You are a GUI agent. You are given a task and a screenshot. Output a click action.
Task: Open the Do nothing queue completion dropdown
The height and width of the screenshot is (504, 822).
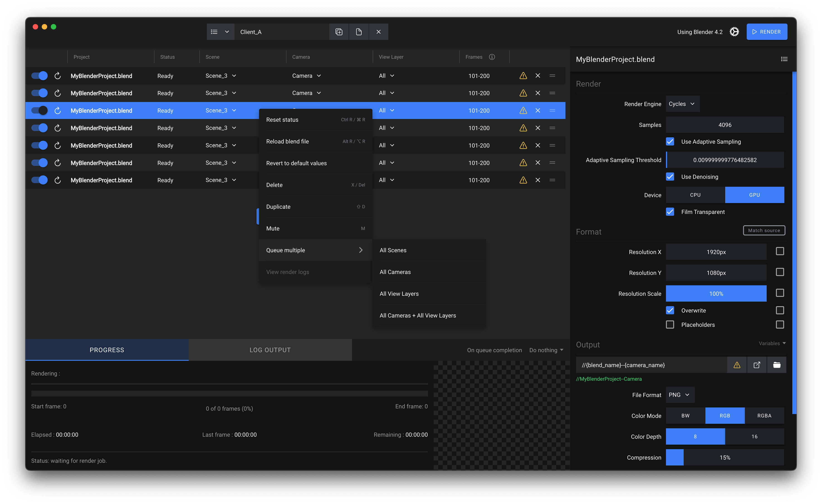(546, 350)
